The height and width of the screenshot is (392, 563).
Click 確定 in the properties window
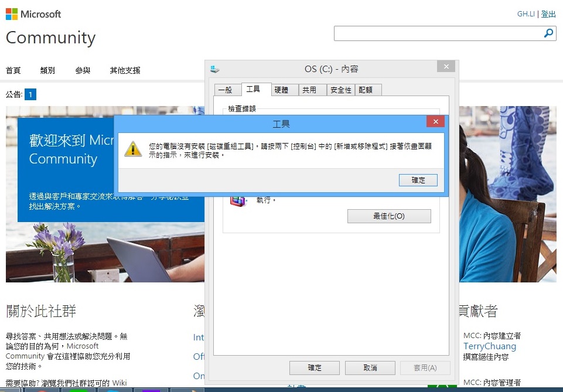pos(315,367)
